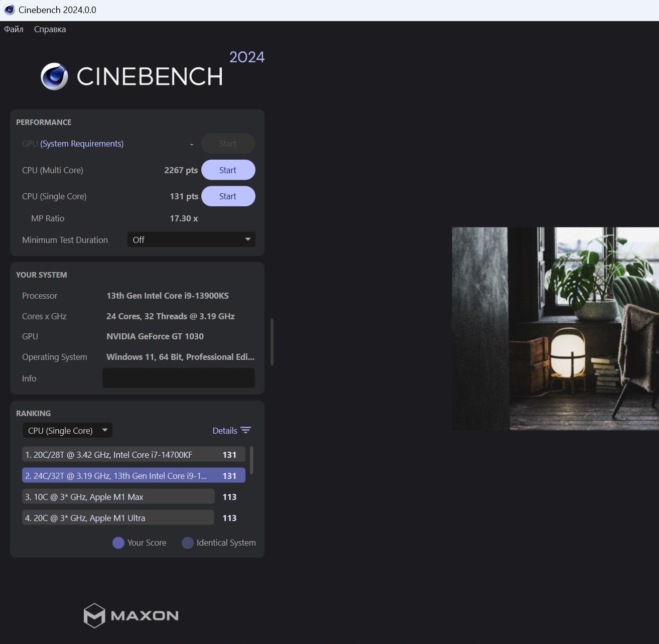Viewport: 659px width, 644px height.
Task: Start the CPU (Single Core) benchmark
Action: [x=228, y=196]
